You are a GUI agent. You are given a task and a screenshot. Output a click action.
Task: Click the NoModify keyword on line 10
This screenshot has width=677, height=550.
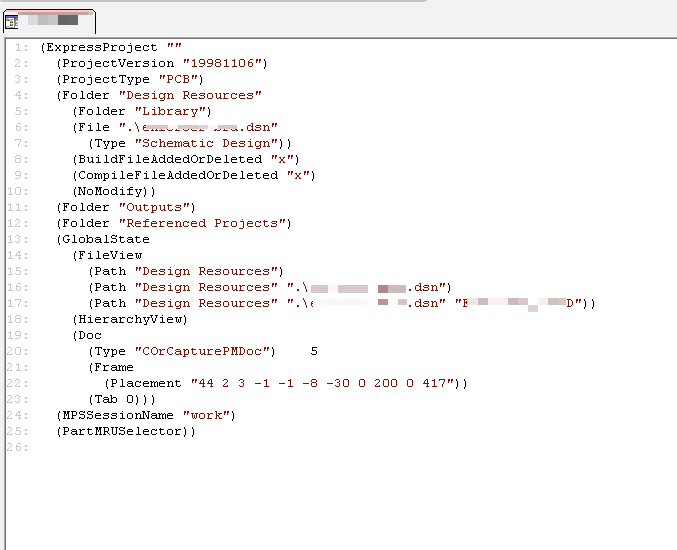(x=113, y=191)
